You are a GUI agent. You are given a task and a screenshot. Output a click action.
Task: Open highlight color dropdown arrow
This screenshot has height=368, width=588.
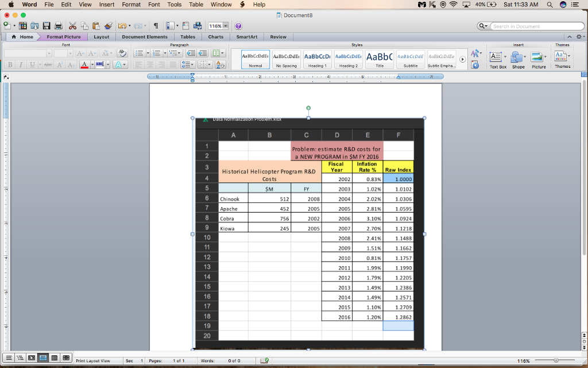pos(108,64)
